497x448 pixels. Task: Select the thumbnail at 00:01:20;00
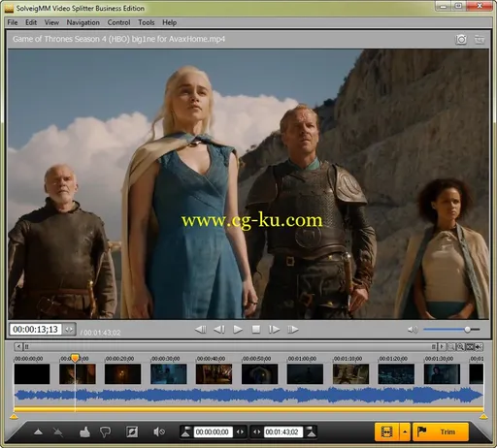(396, 374)
